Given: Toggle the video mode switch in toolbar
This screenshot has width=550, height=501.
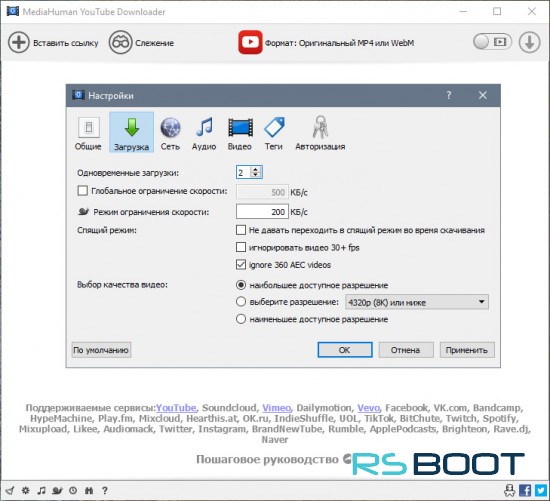Looking at the screenshot, I should (492, 42).
